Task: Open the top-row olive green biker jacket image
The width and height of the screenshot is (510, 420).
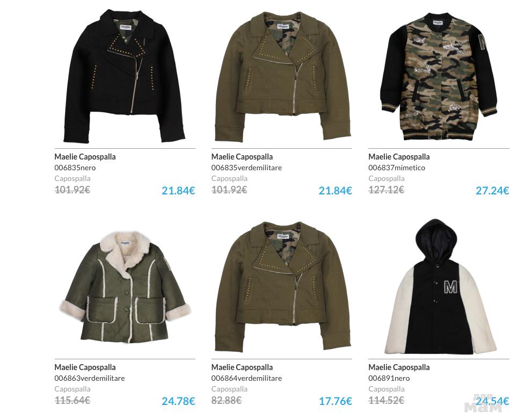Action: (282, 77)
